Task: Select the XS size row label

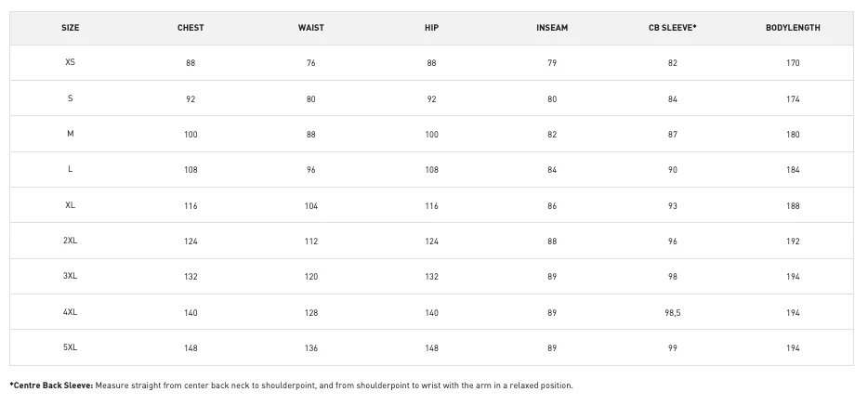Action: [x=71, y=62]
